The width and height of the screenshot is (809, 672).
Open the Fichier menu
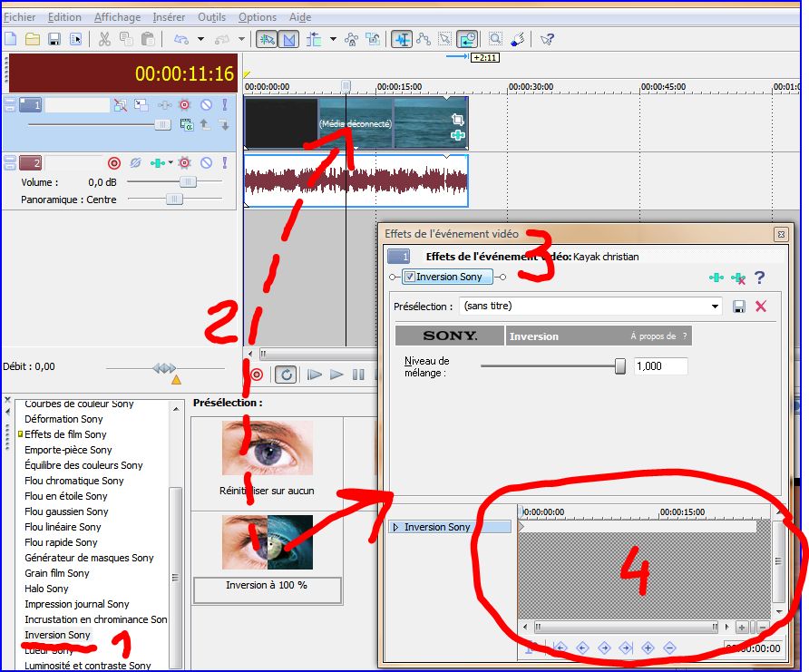(x=20, y=17)
